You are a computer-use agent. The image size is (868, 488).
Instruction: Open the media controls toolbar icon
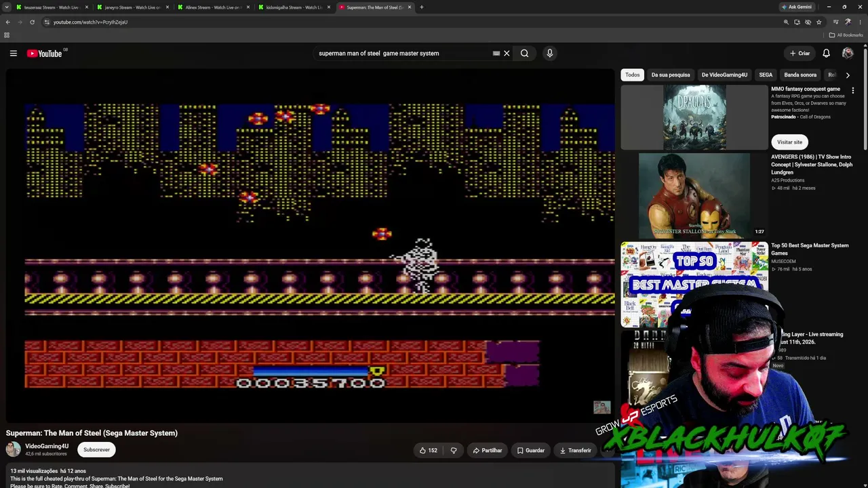[835, 22]
